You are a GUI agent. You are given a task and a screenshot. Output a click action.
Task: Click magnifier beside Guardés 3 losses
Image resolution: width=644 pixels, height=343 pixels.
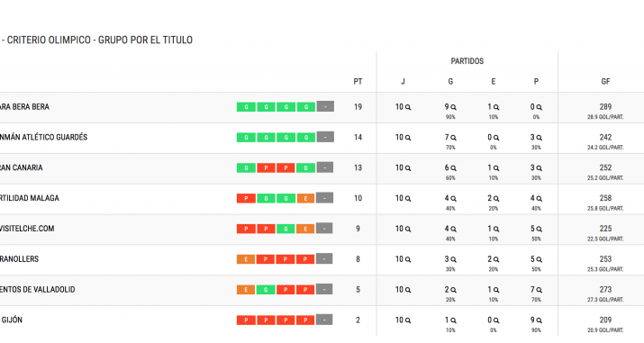[x=540, y=138]
